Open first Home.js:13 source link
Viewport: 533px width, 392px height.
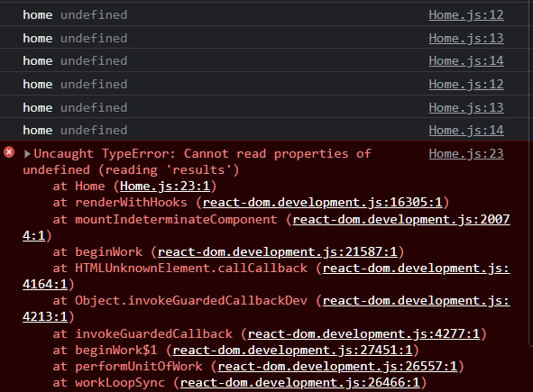466,38
